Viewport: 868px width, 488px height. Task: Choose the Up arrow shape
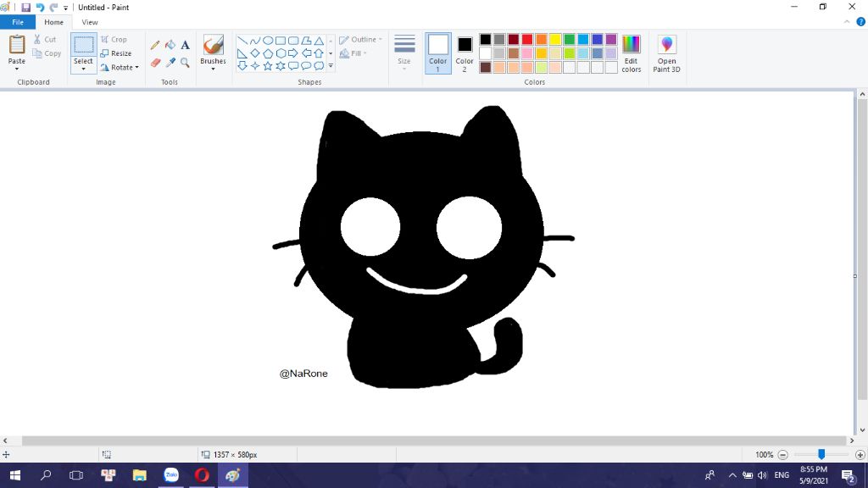point(319,53)
